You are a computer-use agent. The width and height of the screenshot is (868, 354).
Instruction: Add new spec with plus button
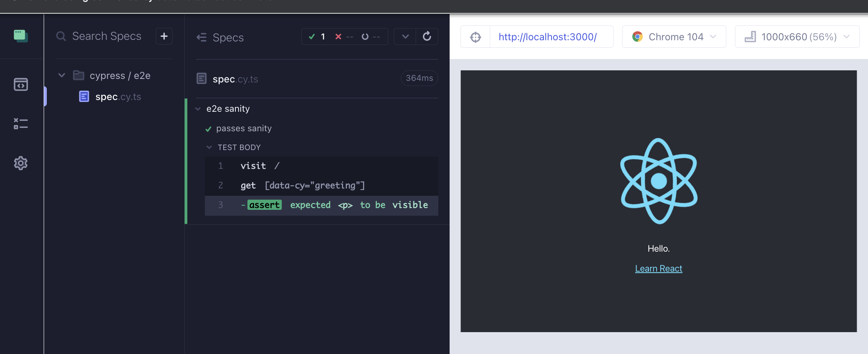point(164,36)
